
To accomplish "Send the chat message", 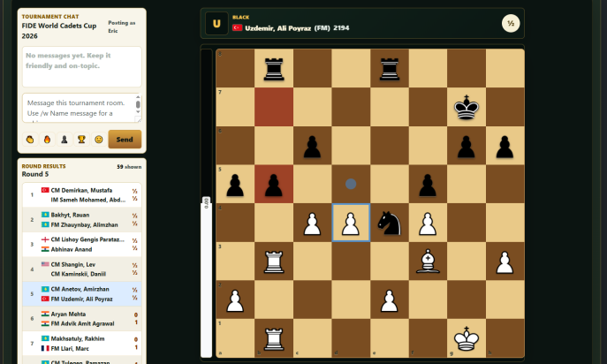I will 125,140.
